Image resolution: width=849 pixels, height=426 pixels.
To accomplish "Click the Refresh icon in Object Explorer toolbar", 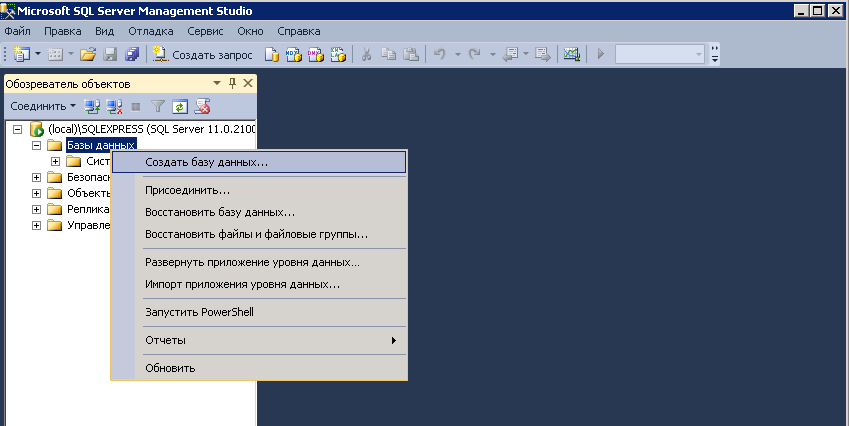I will pyautogui.click(x=180, y=106).
